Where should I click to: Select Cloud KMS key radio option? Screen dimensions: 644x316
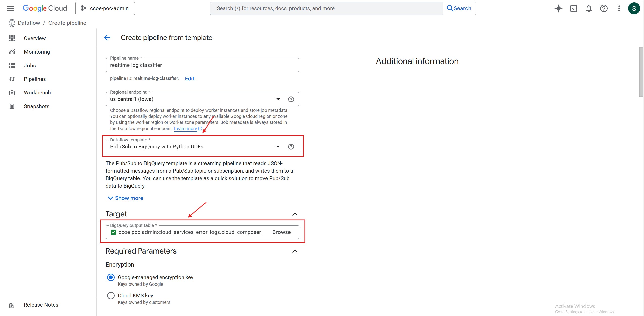pyautogui.click(x=111, y=296)
